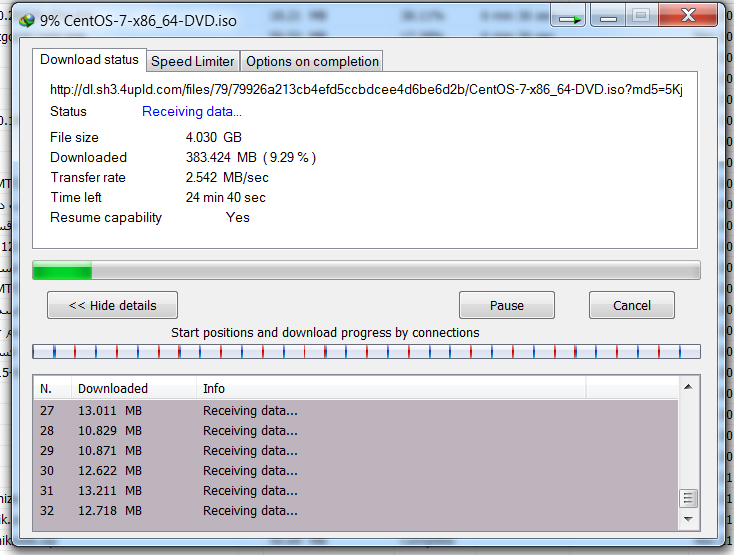Click the Hide details button

pos(112,305)
